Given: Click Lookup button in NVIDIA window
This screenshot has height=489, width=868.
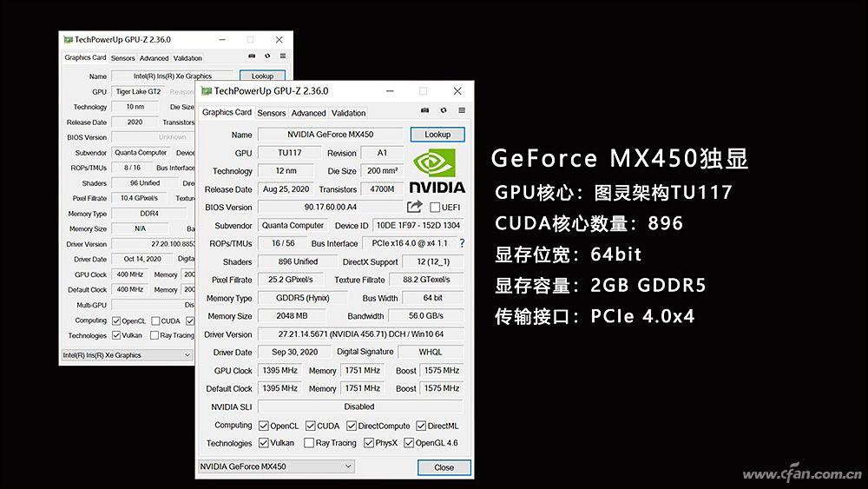Looking at the screenshot, I should click(437, 135).
